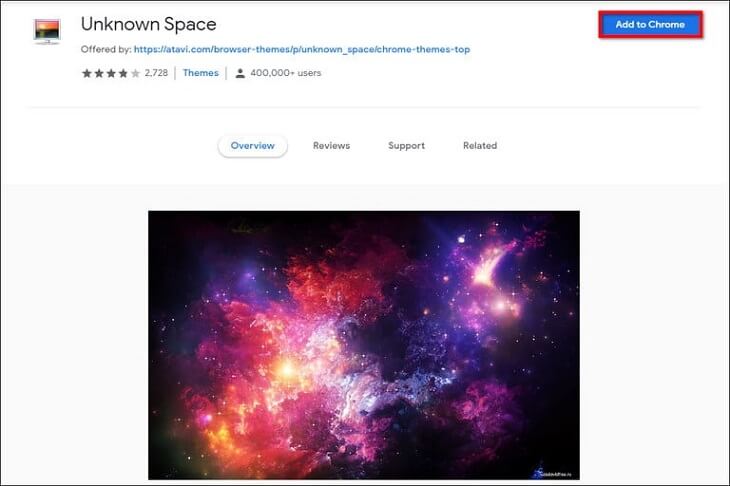Image resolution: width=730 pixels, height=486 pixels.
Task: Click the first star in the rating
Action: point(86,73)
